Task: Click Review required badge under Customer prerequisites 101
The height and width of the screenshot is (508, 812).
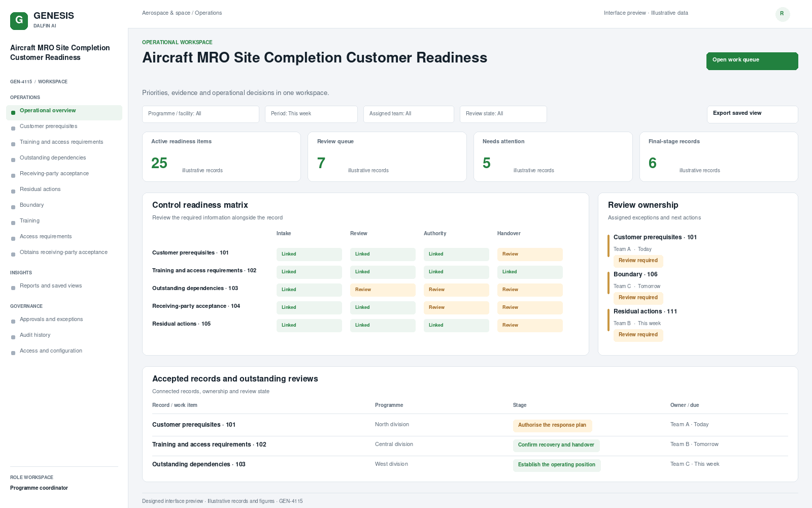Action: [x=638, y=261]
